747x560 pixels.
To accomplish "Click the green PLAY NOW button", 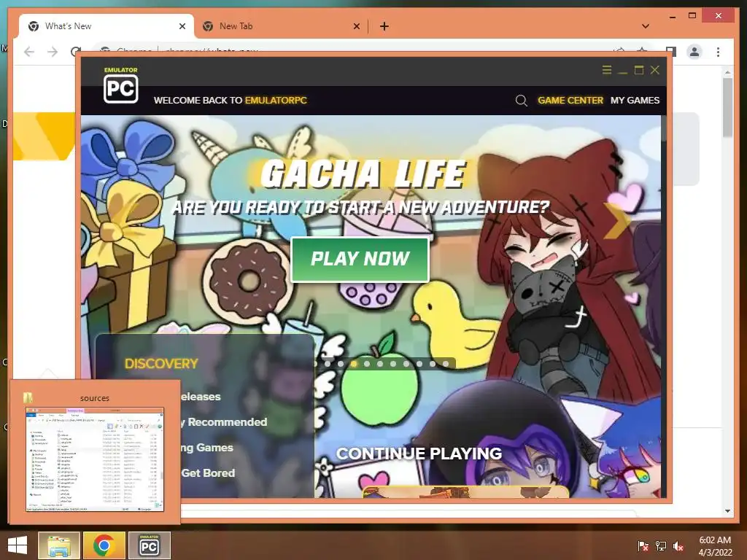I will (360, 259).
